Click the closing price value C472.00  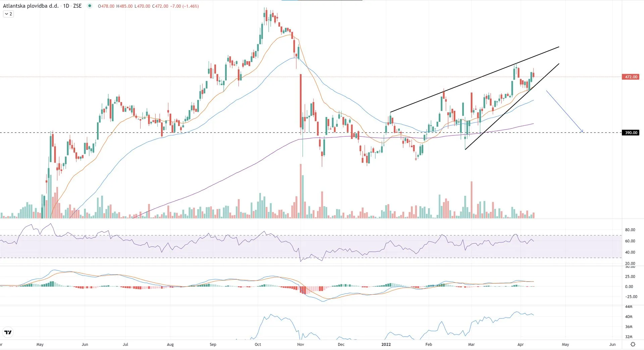coord(160,6)
